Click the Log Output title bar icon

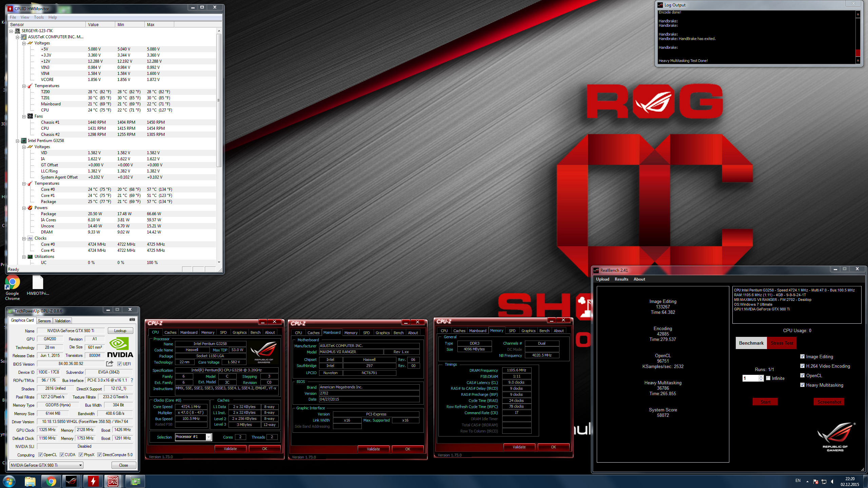click(x=660, y=5)
